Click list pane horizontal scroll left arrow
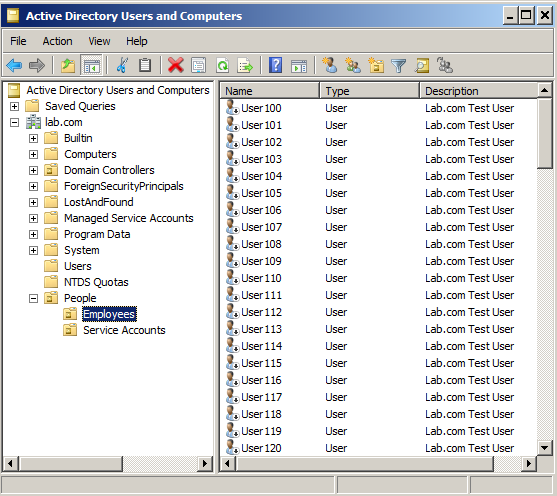557x496 pixels. pyautogui.click(x=227, y=463)
